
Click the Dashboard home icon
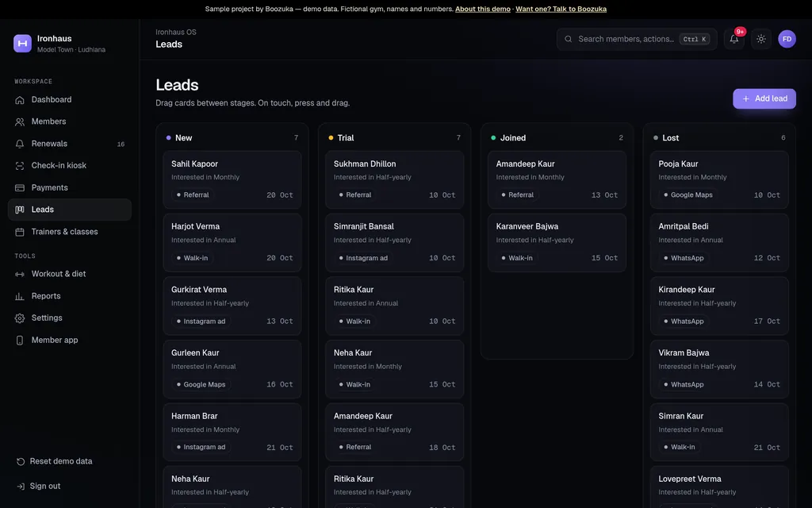coord(20,99)
